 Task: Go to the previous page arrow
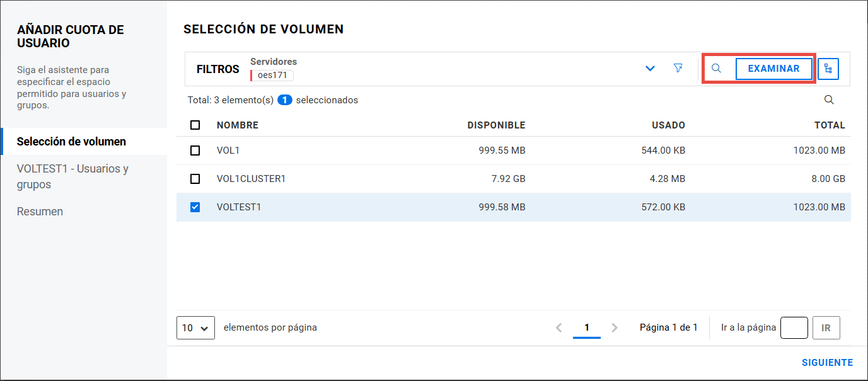pos(558,327)
